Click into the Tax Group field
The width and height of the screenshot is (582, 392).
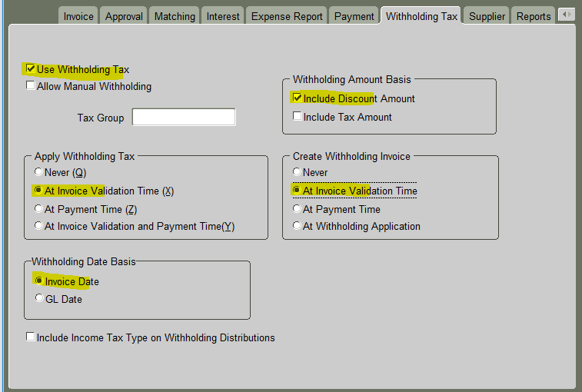(x=184, y=118)
